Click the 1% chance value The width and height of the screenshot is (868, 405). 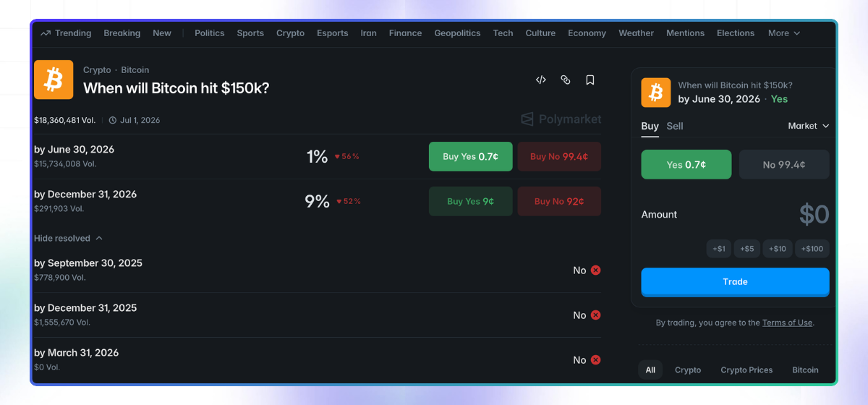point(317,156)
